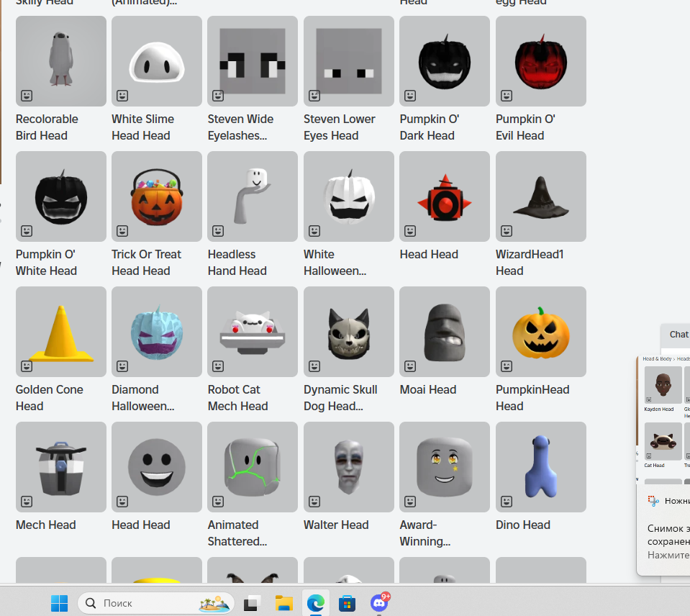Click the 'Robot Cat Mech Head' name label

point(237,398)
